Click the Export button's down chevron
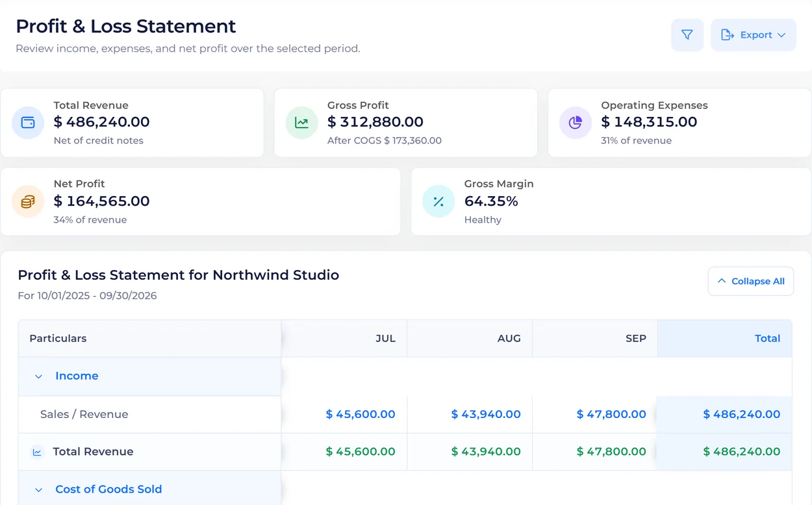 click(x=781, y=35)
